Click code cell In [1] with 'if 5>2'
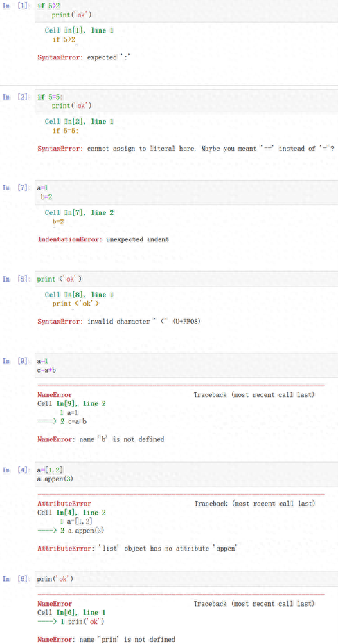The image size is (338, 644). click(x=186, y=10)
